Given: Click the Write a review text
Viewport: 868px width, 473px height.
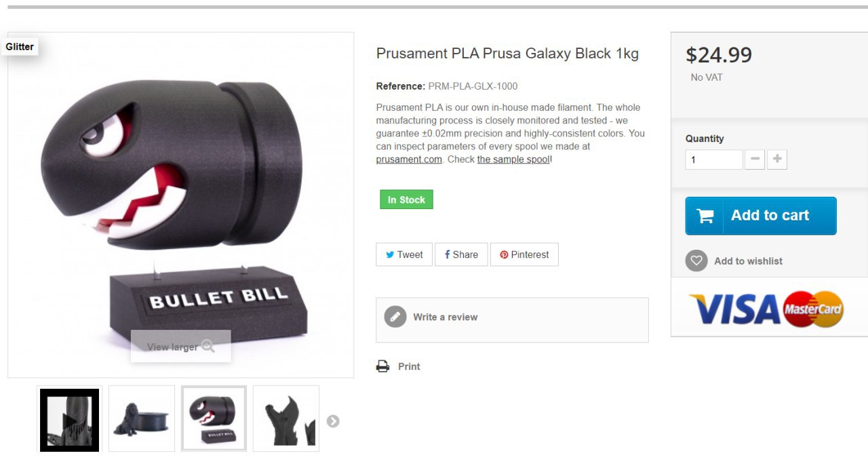Looking at the screenshot, I should 446,317.
